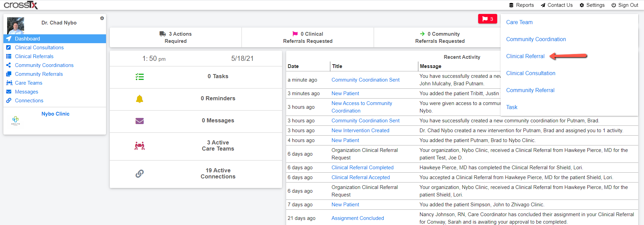This screenshot has width=644, height=225.
Task: Click the 0 Tasks label
Action: (218, 76)
